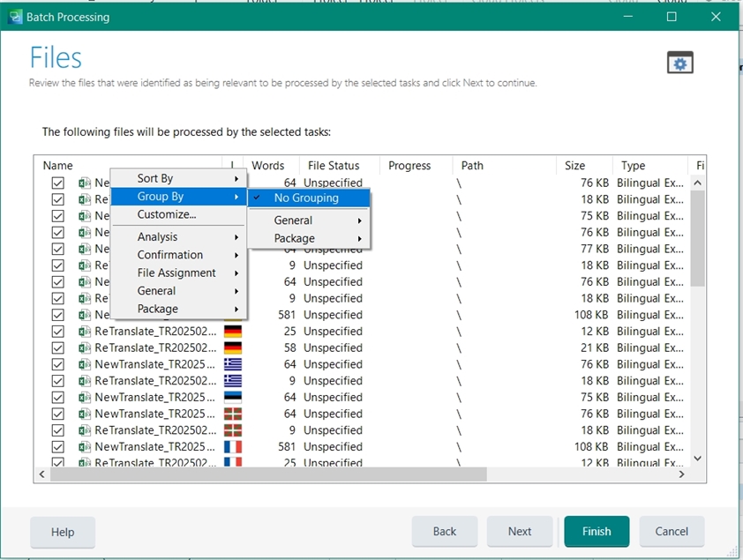Click the file icon in the first 76 KB row
This screenshot has height=560, width=743.
pos(85,183)
